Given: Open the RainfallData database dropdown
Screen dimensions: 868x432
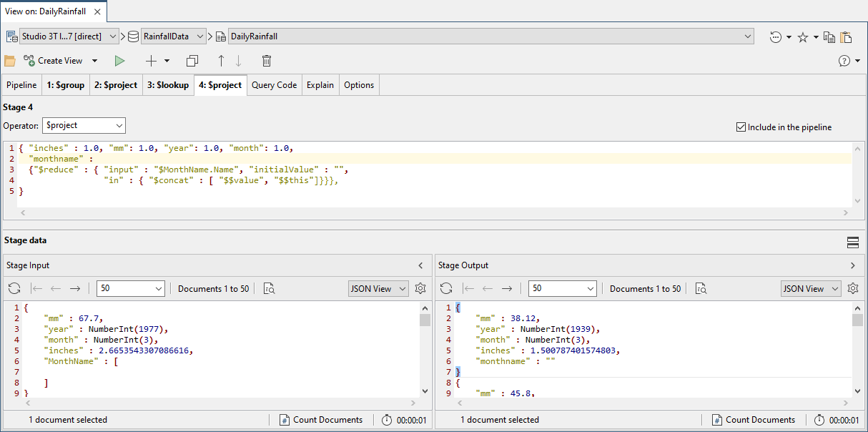Looking at the screenshot, I should click(x=199, y=36).
